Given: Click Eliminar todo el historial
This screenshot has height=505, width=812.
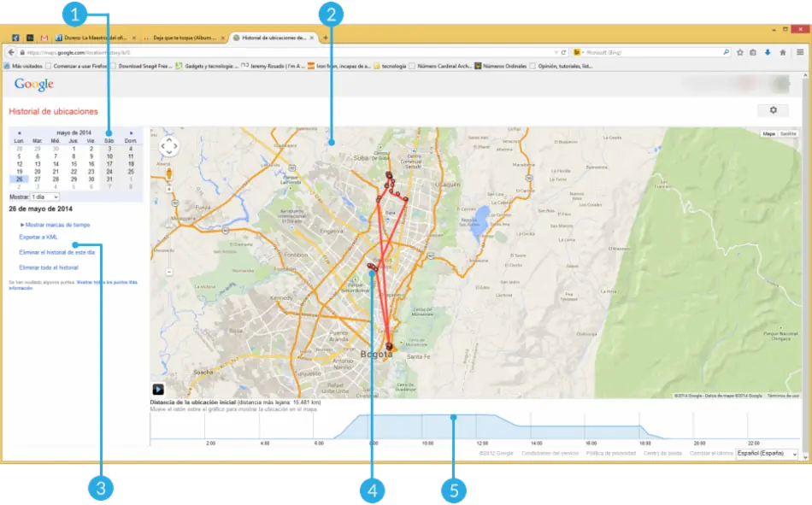Looking at the screenshot, I should 49,267.
